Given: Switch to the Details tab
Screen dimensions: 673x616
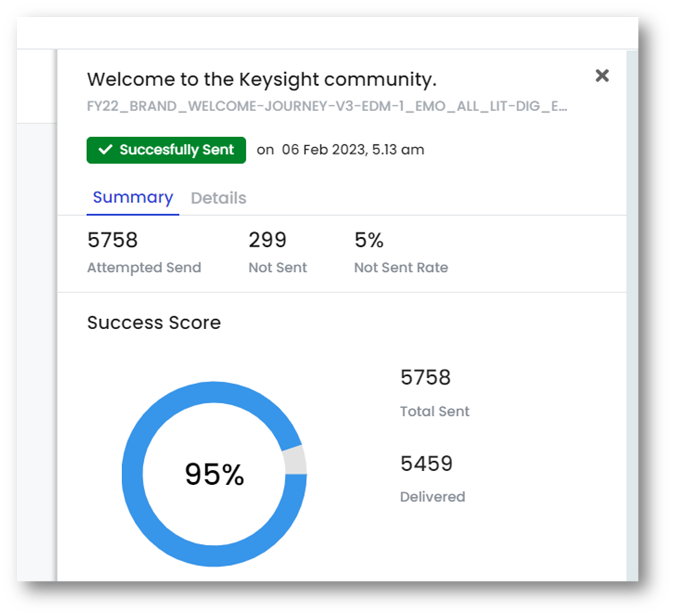Looking at the screenshot, I should [x=218, y=198].
